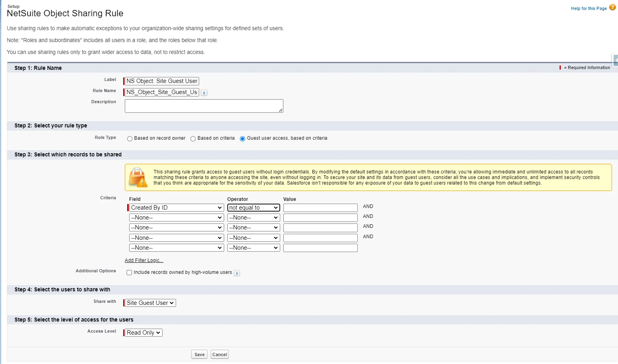Check Include records owned by high-volume users
618x364 pixels.
129,273
